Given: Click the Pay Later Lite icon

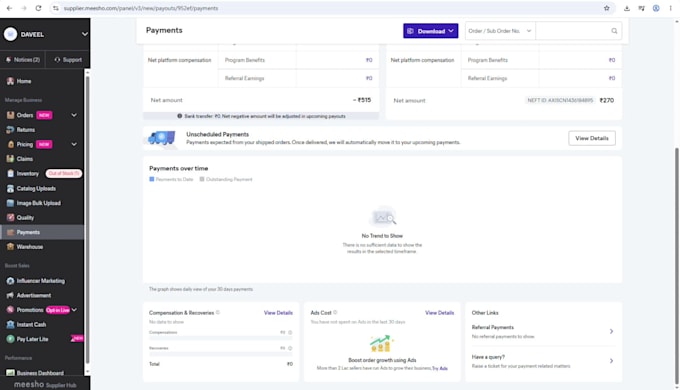Looking at the screenshot, I should pyautogui.click(x=10, y=339).
